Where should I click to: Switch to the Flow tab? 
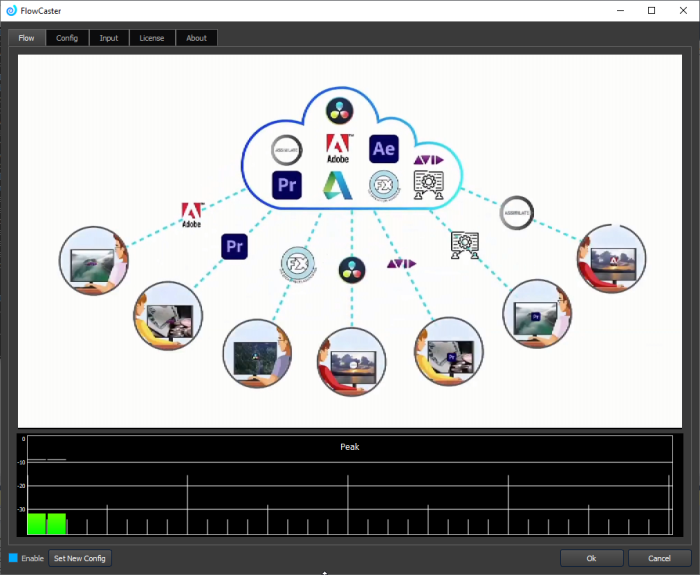pyautogui.click(x=27, y=38)
